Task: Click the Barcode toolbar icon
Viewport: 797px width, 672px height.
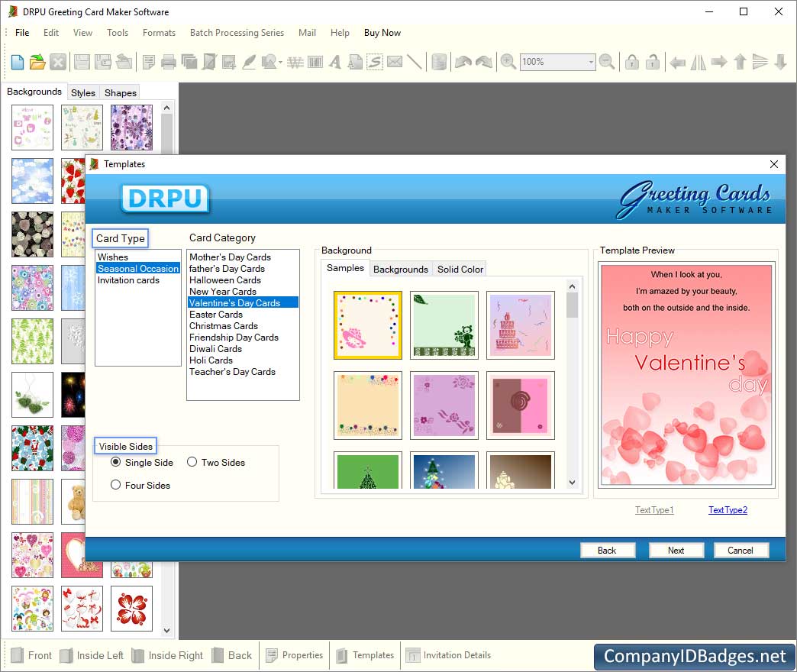Action: click(315, 62)
